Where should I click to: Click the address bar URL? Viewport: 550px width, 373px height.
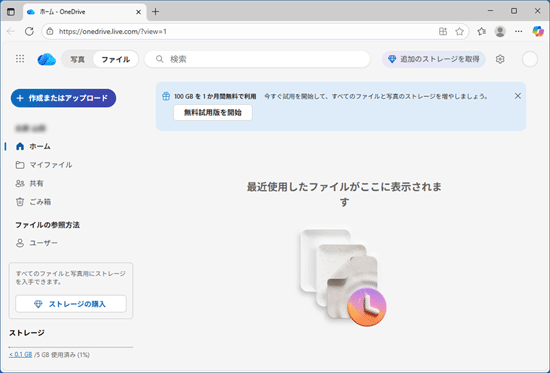[x=113, y=32]
